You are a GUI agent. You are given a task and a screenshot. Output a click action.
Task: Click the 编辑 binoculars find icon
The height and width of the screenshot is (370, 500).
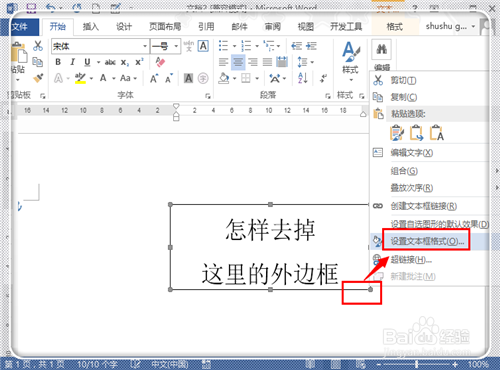(x=381, y=50)
